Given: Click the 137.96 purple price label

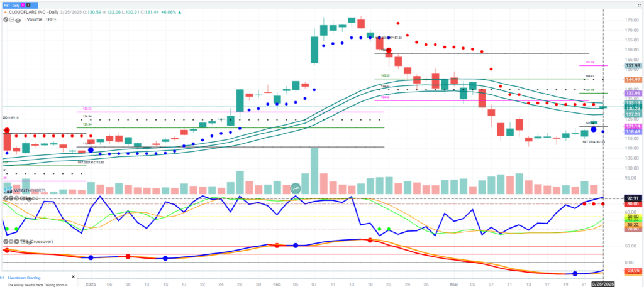Looking at the screenshot, I should (x=633, y=94).
